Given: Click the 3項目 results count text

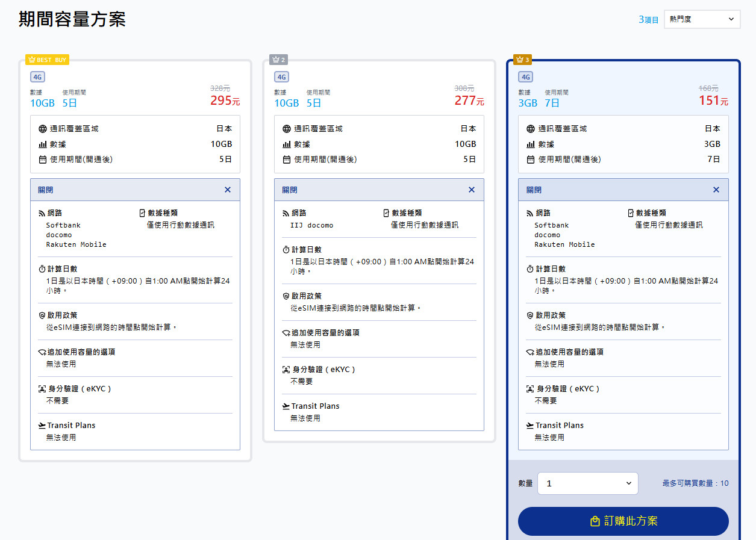Looking at the screenshot, I should (x=648, y=19).
